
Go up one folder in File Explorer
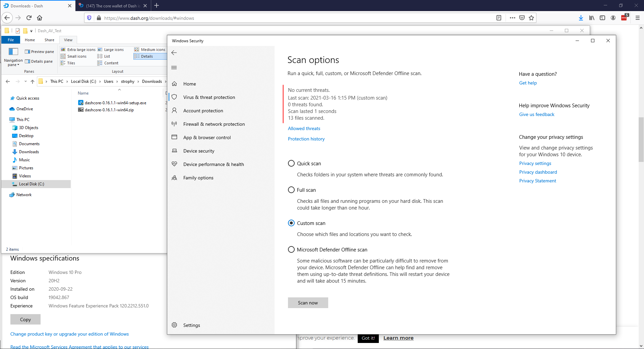(33, 81)
